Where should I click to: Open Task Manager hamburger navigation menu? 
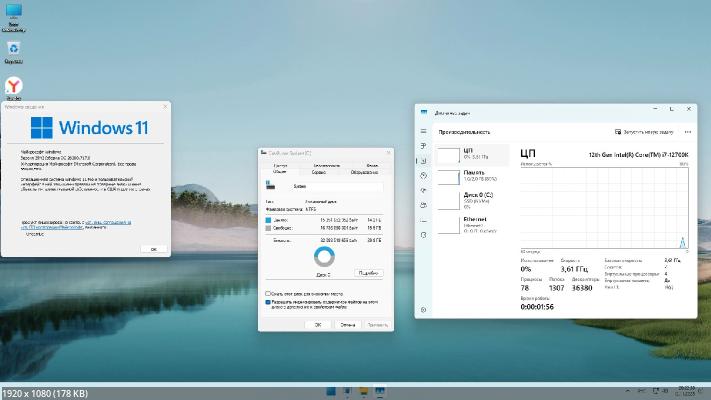(x=424, y=131)
